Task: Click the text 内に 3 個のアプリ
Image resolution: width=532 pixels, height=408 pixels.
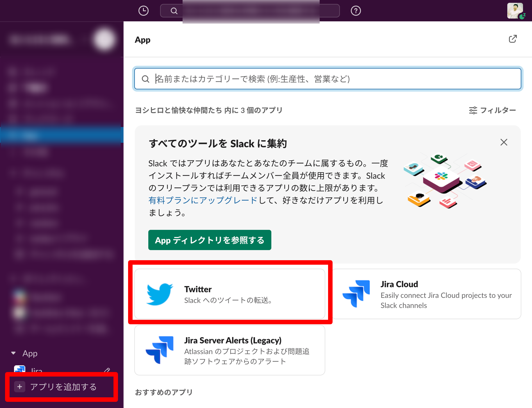Action: click(253, 110)
